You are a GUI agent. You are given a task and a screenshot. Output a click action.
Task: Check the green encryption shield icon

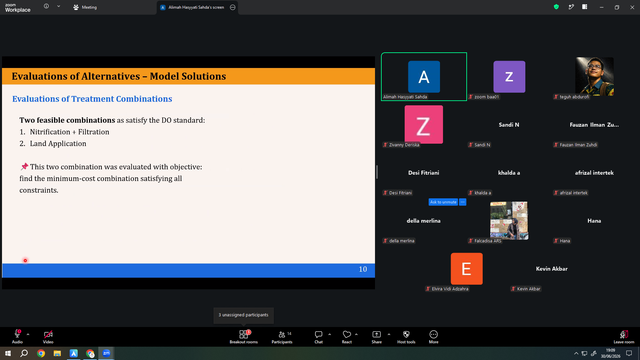(556, 7)
